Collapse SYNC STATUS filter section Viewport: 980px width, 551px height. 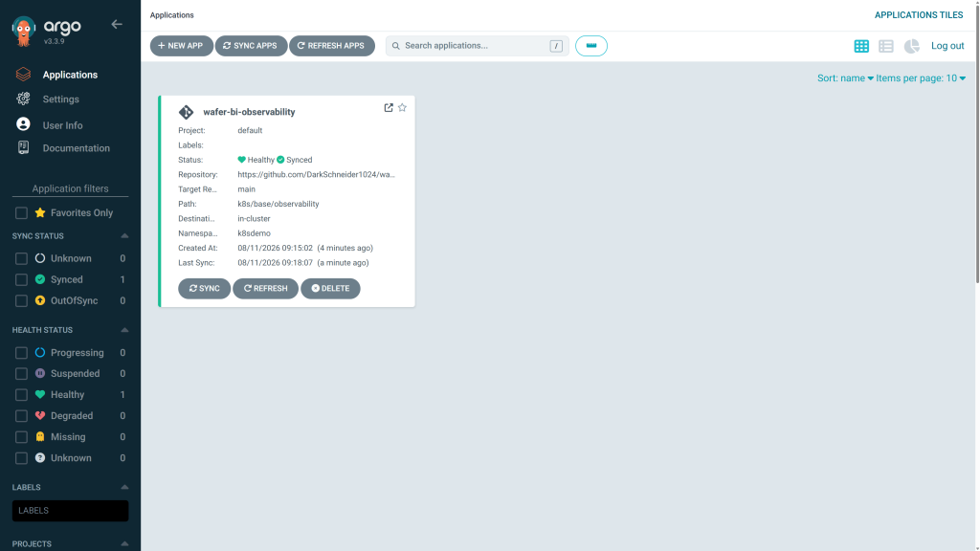click(124, 236)
